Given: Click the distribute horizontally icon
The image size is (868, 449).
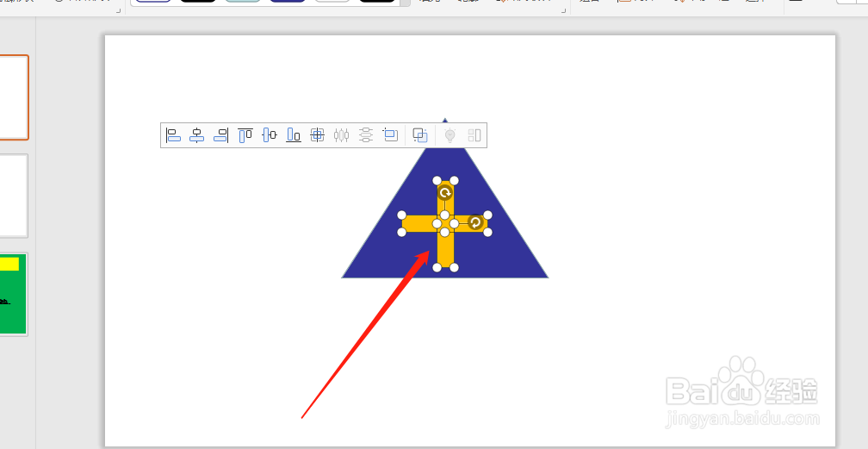Looking at the screenshot, I should pos(342,135).
